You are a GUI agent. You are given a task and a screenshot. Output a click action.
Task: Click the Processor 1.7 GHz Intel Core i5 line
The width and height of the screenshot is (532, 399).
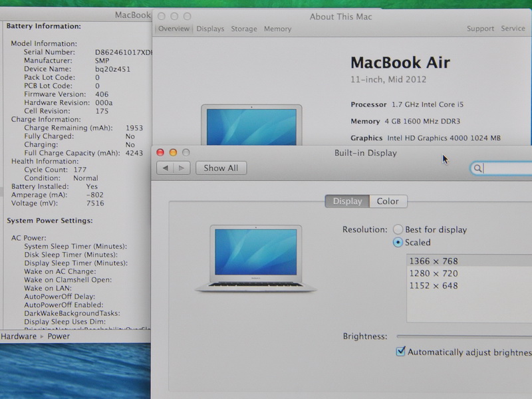click(407, 104)
